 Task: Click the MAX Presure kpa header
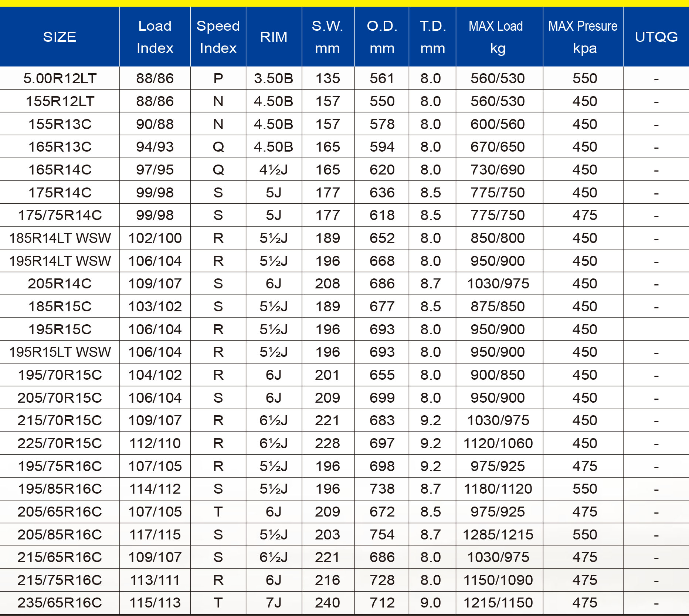583,37
